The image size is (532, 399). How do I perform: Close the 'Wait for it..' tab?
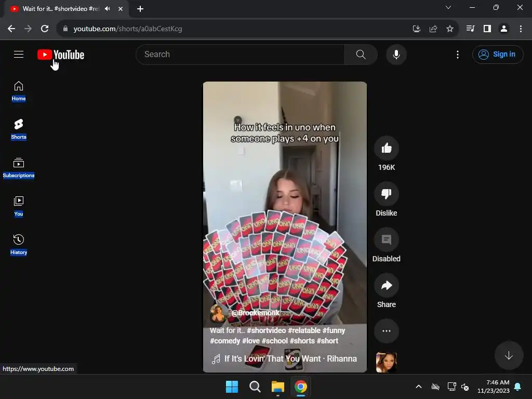pyautogui.click(x=121, y=9)
